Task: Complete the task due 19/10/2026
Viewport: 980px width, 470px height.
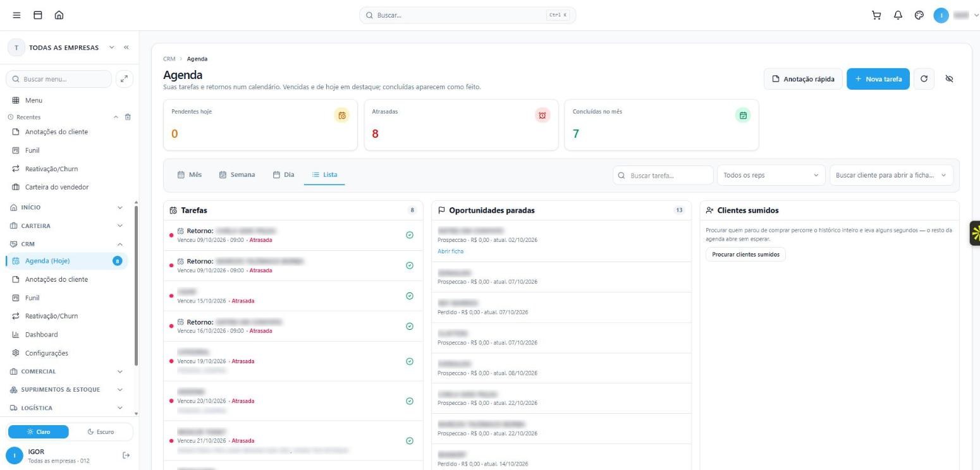Action: tap(410, 361)
